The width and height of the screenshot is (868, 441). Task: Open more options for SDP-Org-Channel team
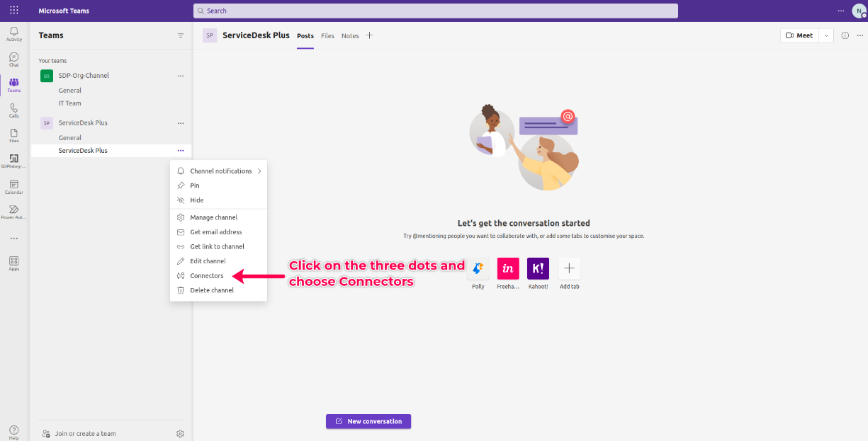pos(181,76)
